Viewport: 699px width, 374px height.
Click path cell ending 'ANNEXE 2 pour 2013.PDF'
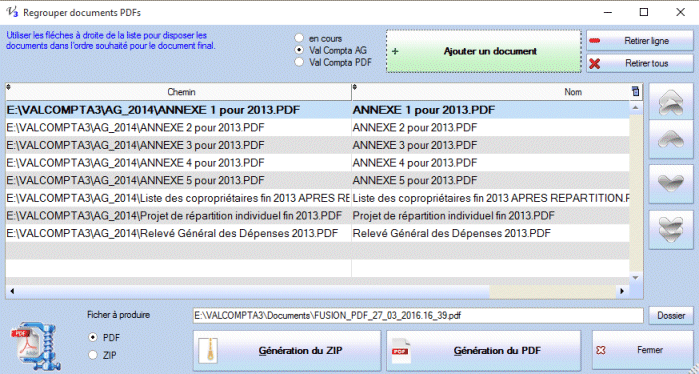pos(178,128)
